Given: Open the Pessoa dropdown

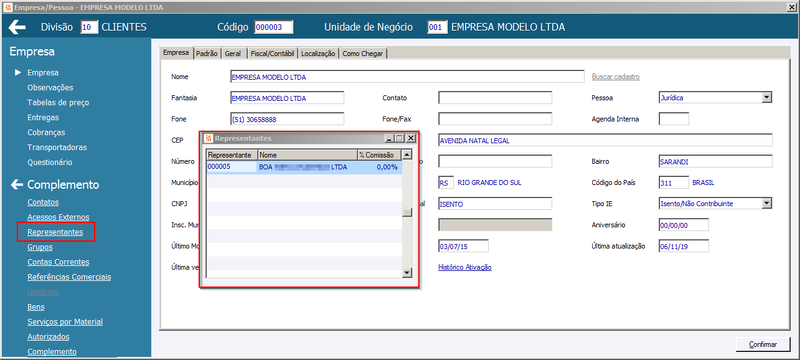Looking at the screenshot, I should coord(767,98).
